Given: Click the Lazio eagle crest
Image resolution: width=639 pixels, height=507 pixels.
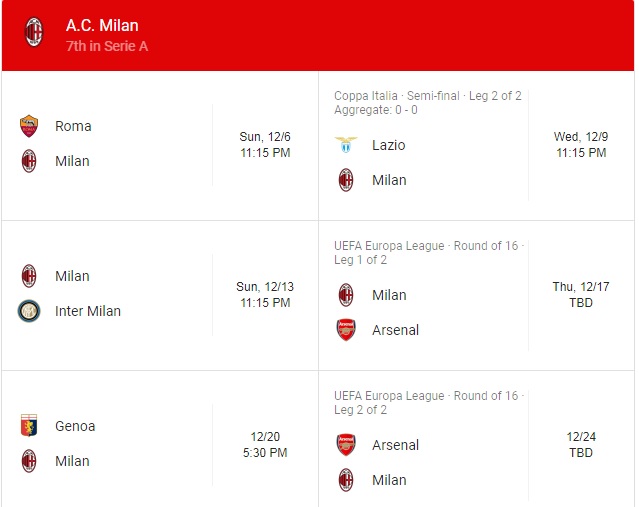Looking at the screenshot, I should (346, 145).
